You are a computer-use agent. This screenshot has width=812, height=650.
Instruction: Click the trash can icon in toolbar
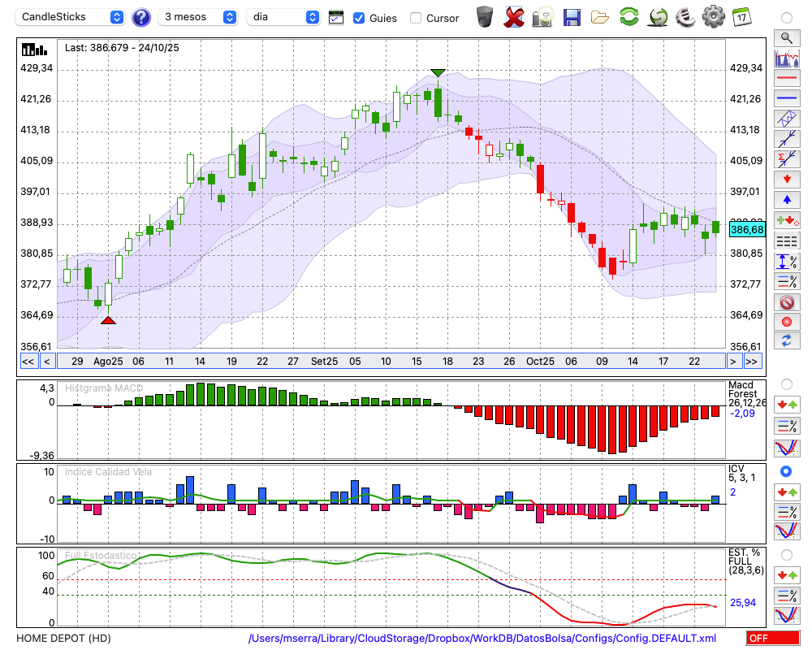point(485,16)
